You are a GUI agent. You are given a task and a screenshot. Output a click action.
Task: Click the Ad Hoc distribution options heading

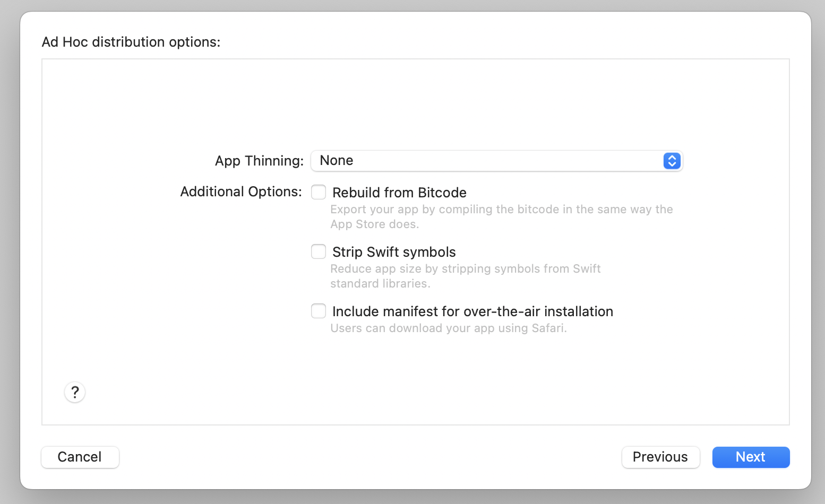click(131, 42)
